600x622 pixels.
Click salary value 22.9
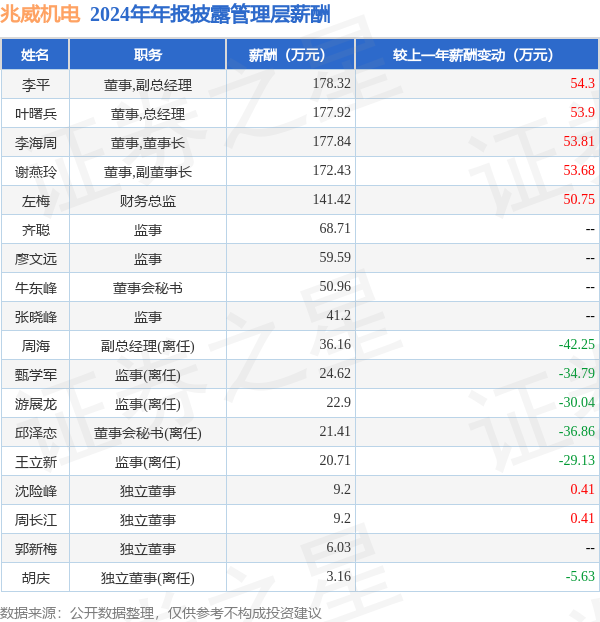pos(338,402)
